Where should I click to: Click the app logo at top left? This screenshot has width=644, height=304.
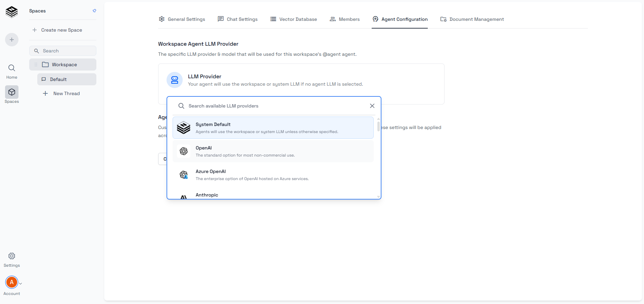click(12, 12)
